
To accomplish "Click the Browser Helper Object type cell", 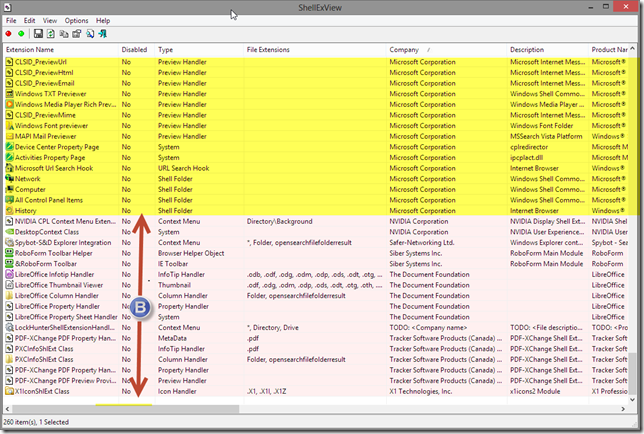I will (x=191, y=253).
